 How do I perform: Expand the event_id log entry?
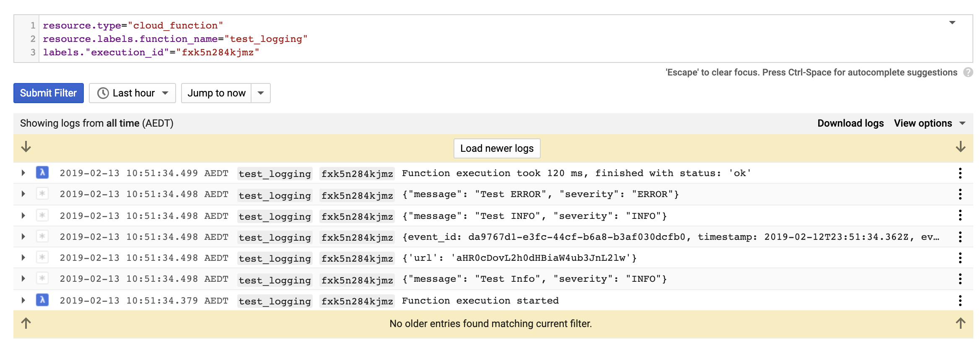(x=23, y=237)
